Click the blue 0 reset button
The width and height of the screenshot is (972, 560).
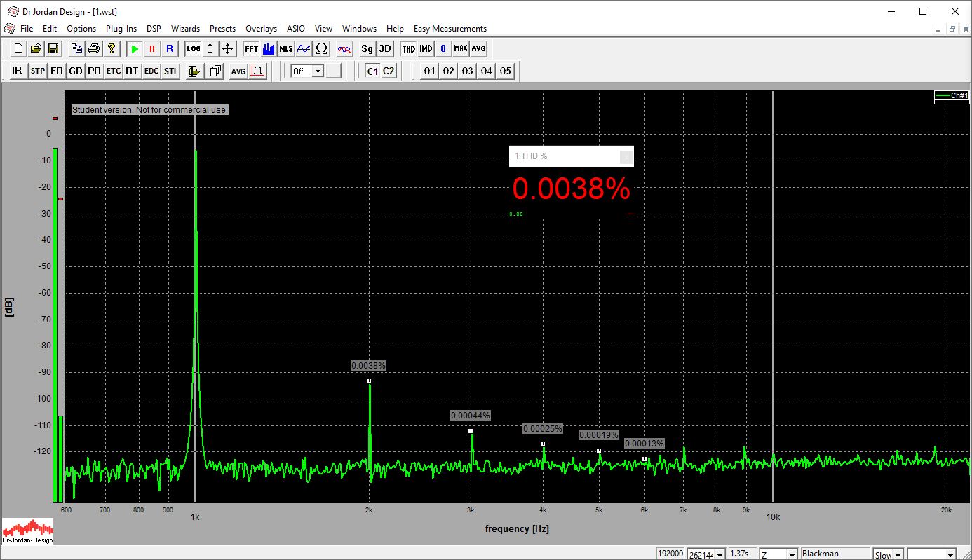443,49
